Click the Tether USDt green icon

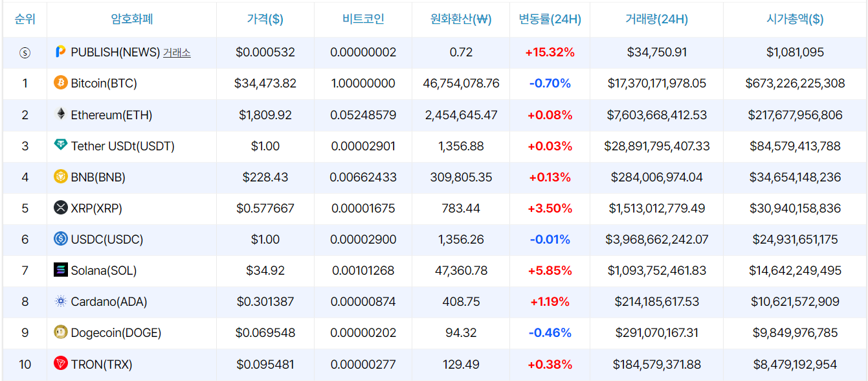coord(60,146)
